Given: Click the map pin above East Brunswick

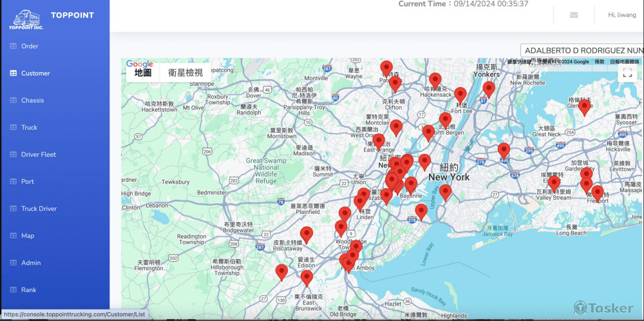Looking at the screenshot, I should click(307, 278).
